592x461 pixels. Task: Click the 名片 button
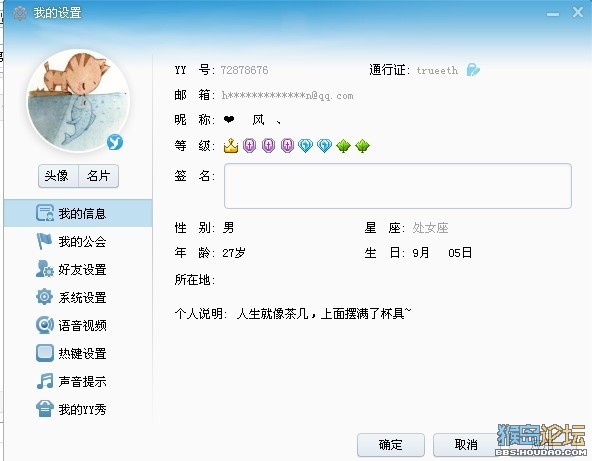pos(99,176)
